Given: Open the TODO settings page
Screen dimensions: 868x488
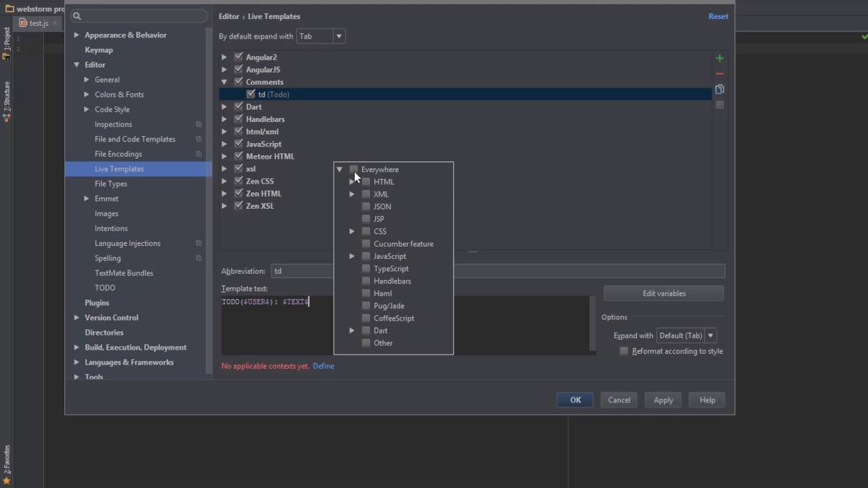Looking at the screenshot, I should tap(105, 288).
